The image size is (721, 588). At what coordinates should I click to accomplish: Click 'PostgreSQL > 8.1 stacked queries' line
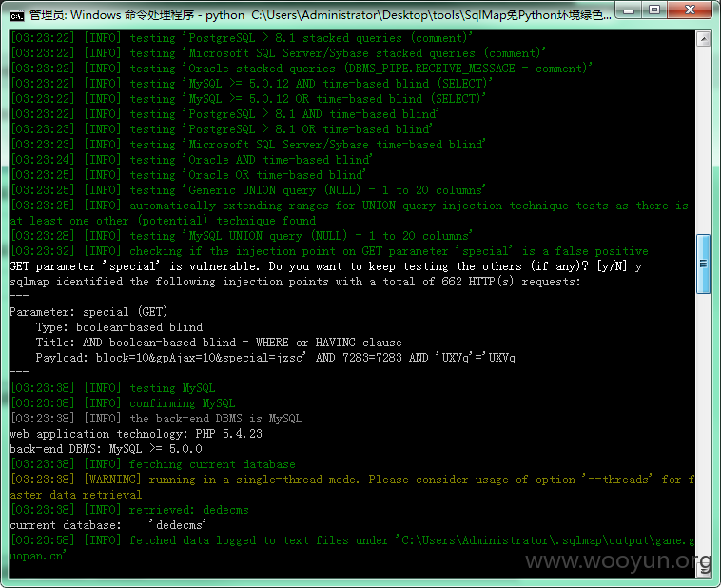[x=242, y=38]
